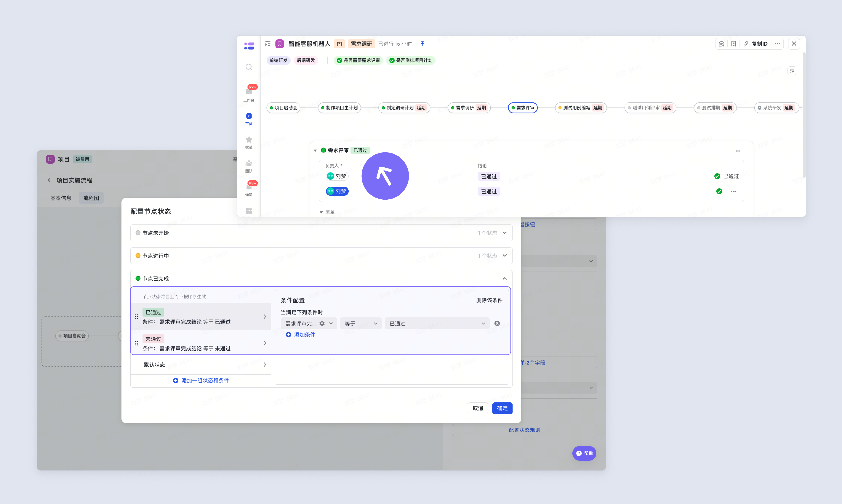Image resolution: width=842 pixels, height=504 pixels.
Task: Go back using the arrow beside 项目实施流程
Action: pos(49,180)
